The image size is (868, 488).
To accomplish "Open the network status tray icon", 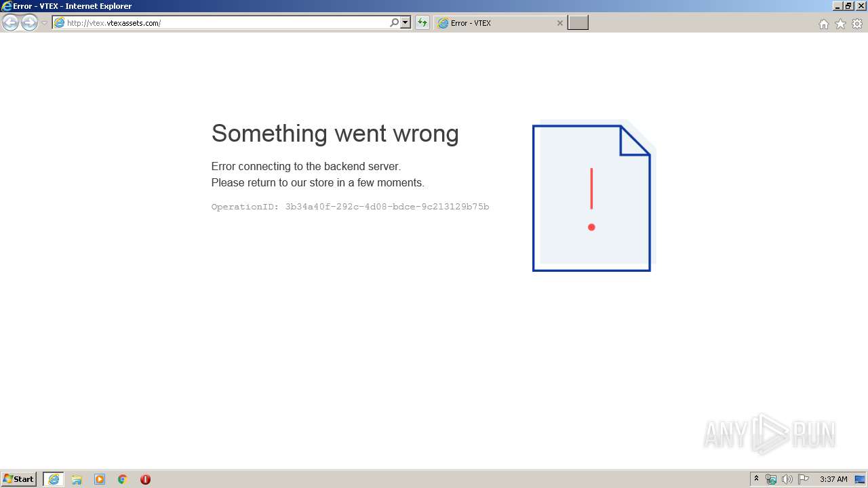I will (x=771, y=479).
